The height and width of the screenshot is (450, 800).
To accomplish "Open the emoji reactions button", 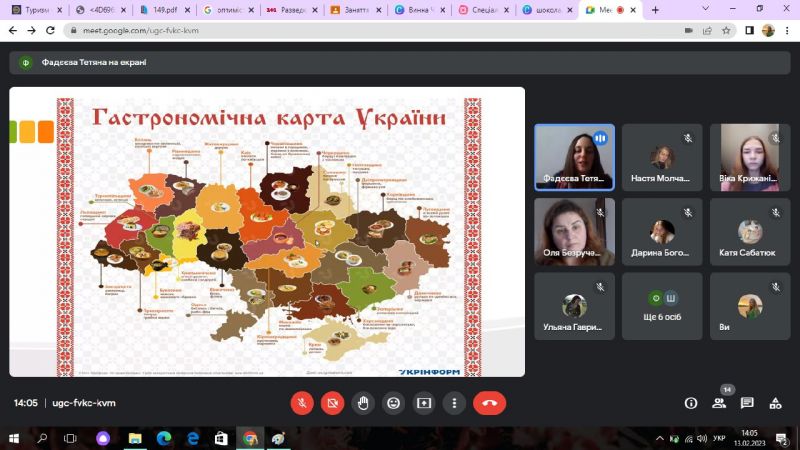I will pyautogui.click(x=393, y=403).
